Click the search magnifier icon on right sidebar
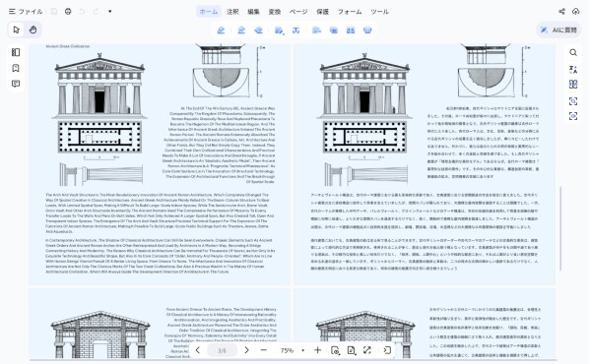 (573, 52)
